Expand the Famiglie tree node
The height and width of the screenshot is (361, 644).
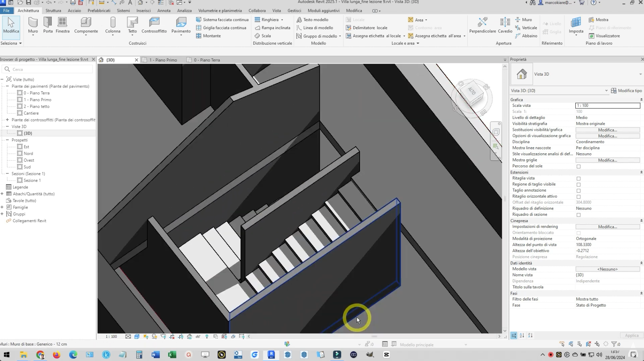[x=2, y=207]
